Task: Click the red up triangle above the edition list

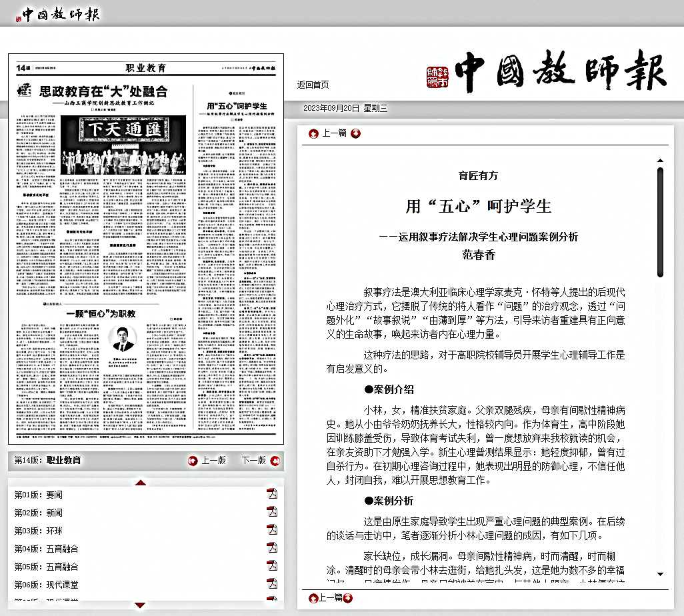Action: coord(141,483)
